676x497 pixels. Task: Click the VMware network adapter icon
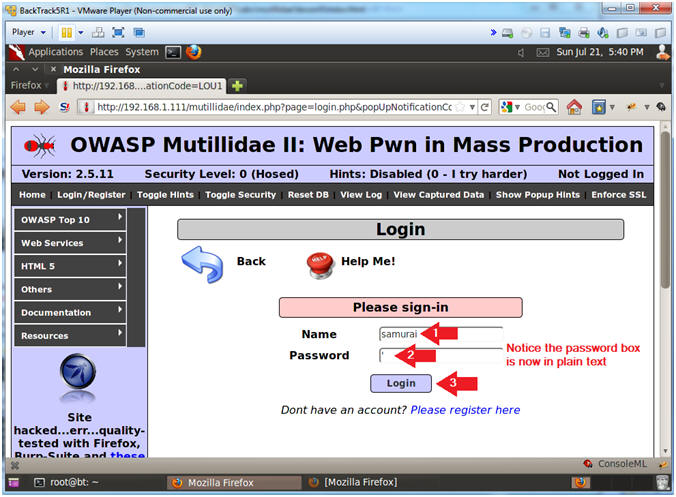pyautogui.click(x=564, y=33)
